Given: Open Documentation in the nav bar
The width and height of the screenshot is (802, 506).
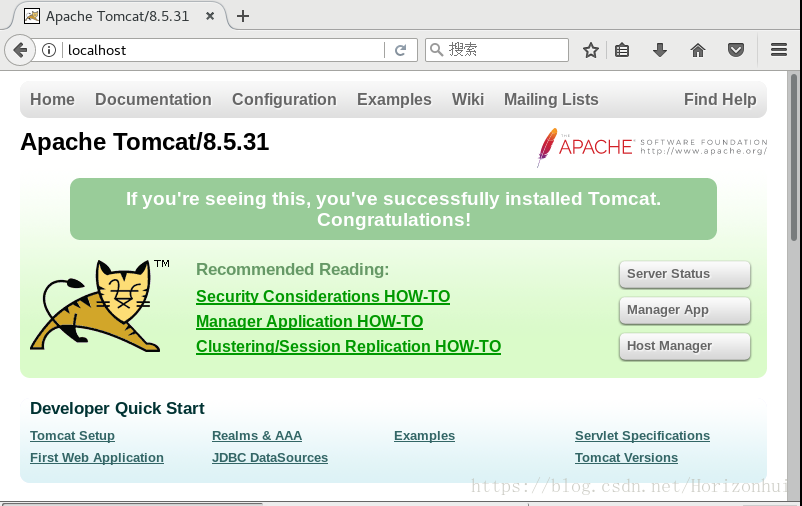Looking at the screenshot, I should 153,99.
